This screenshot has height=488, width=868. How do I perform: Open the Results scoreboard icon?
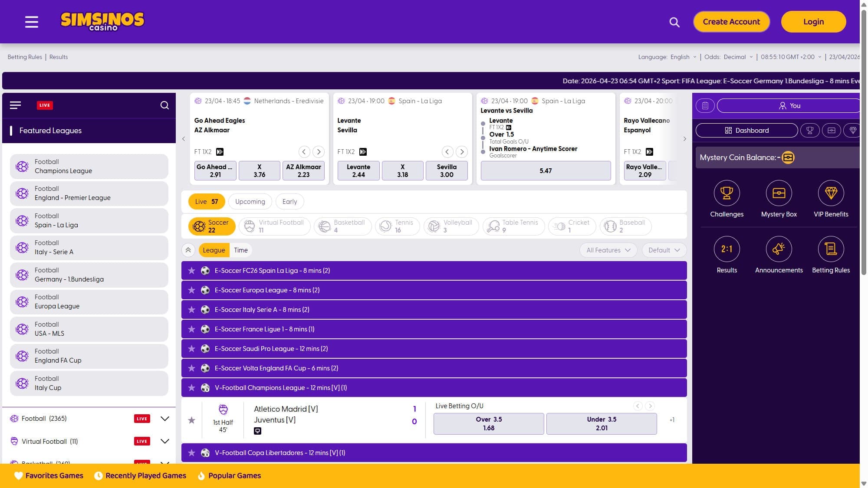(x=727, y=249)
